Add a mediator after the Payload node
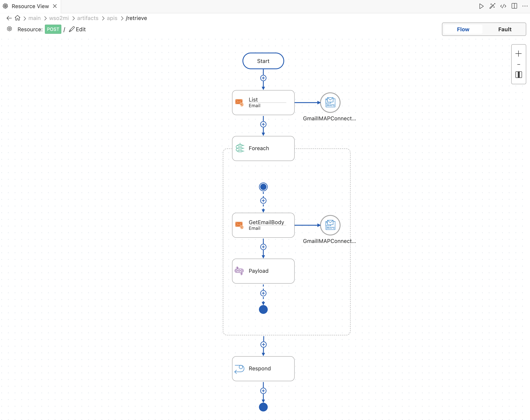Screen dimensions: 530x420 coord(263,293)
